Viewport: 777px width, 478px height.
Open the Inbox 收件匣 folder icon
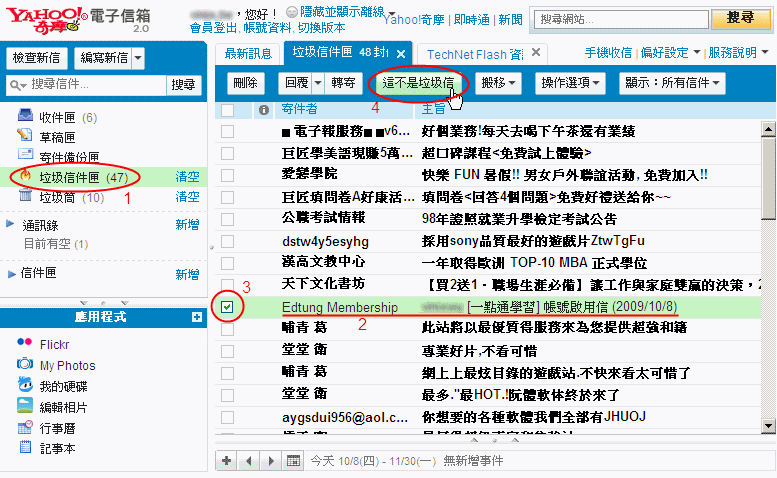click(x=25, y=115)
